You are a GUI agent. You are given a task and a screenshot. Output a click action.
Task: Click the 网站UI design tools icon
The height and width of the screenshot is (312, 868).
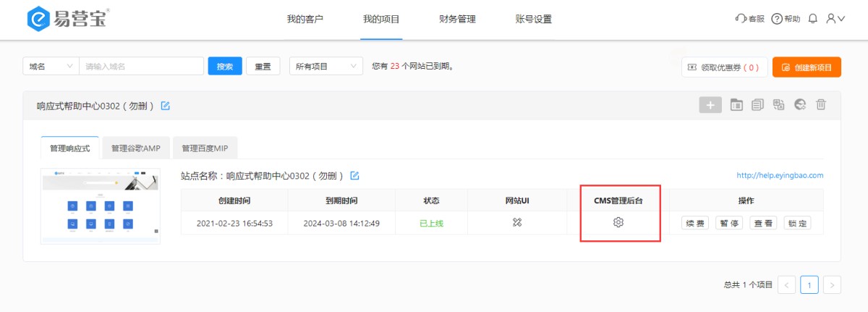coord(516,222)
